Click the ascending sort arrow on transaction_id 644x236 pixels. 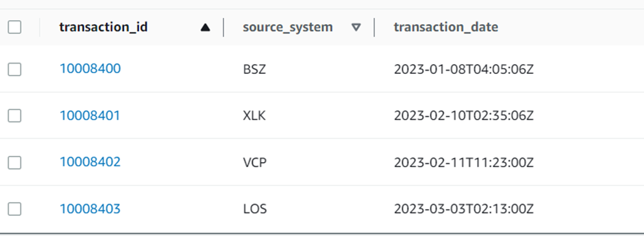(206, 27)
